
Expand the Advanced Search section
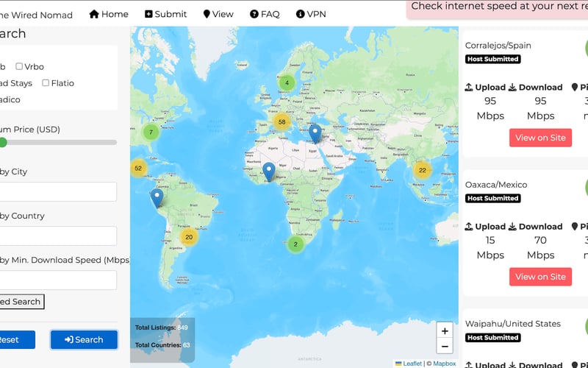tap(22, 302)
